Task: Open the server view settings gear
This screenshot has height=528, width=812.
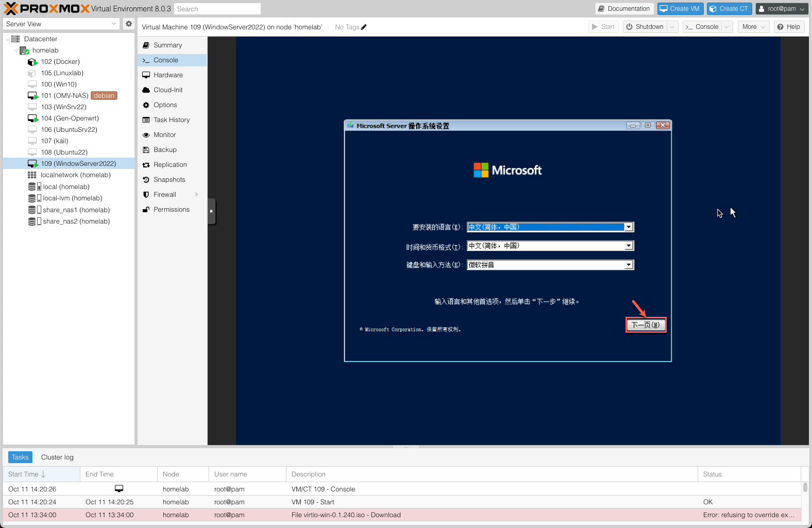Action: coord(129,24)
